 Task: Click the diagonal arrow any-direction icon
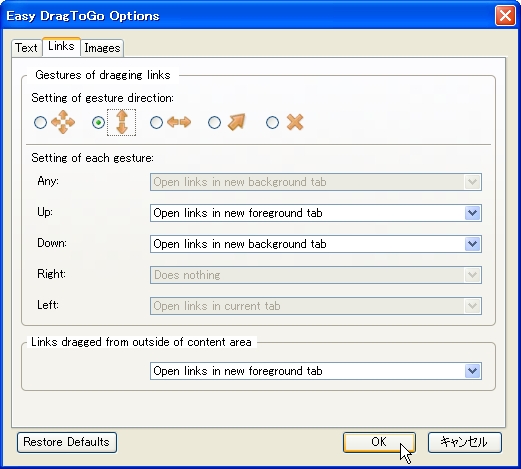pyautogui.click(x=237, y=122)
